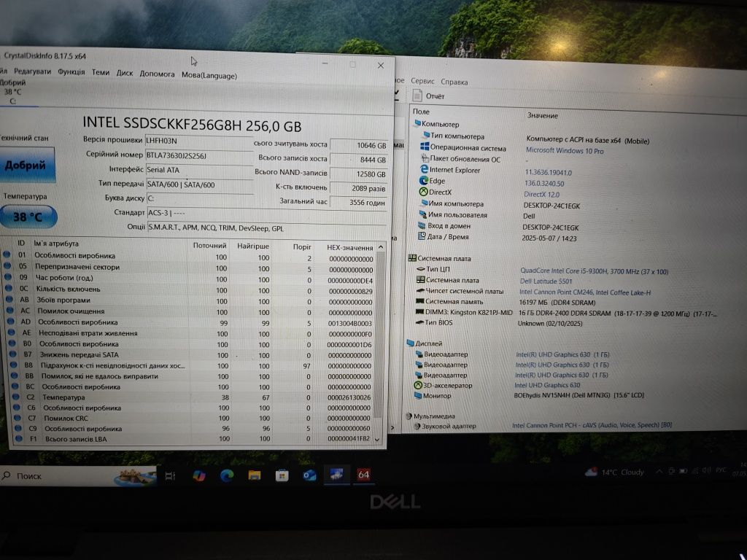
Task: Click the Компьютер group icon in AIDA64
Action: tap(417, 123)
